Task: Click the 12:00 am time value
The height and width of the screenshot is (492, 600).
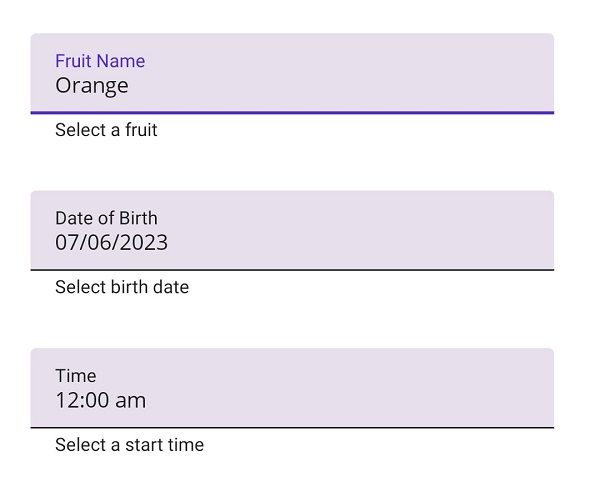Action: point(100,401)
